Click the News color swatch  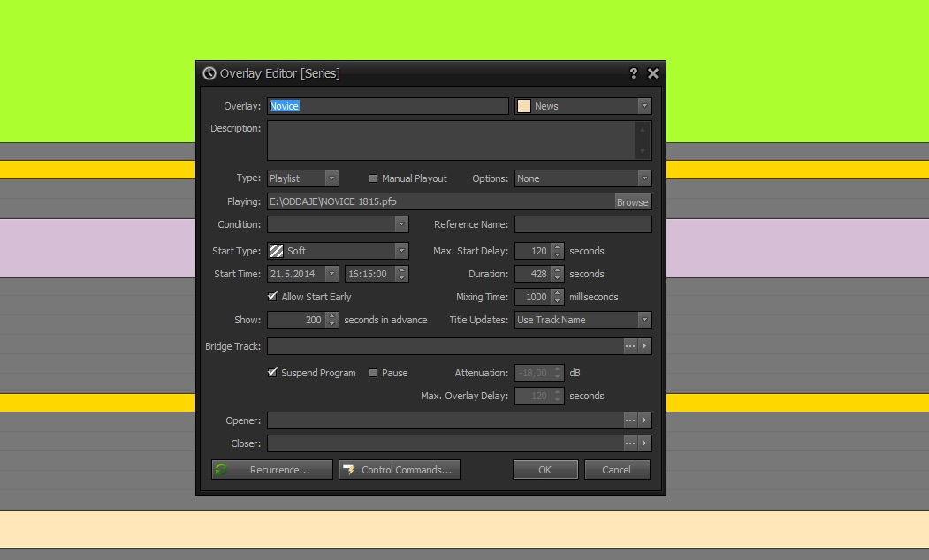click(524, 106)
